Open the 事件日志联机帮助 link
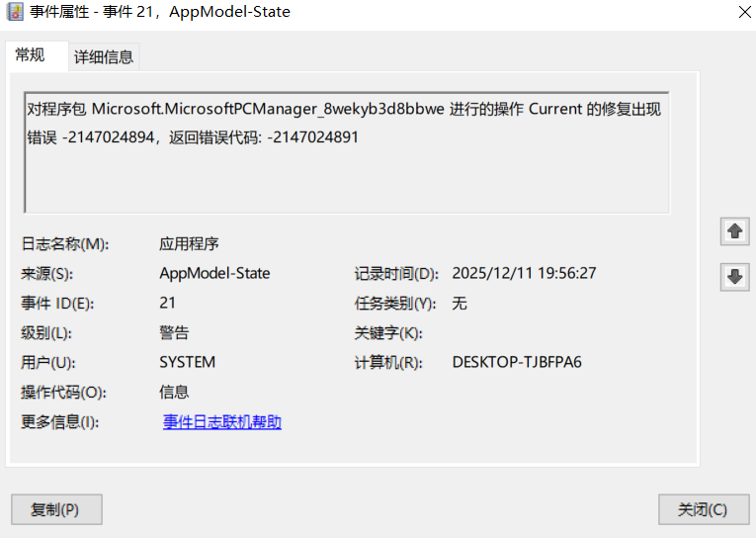 [x=222, y=422]
